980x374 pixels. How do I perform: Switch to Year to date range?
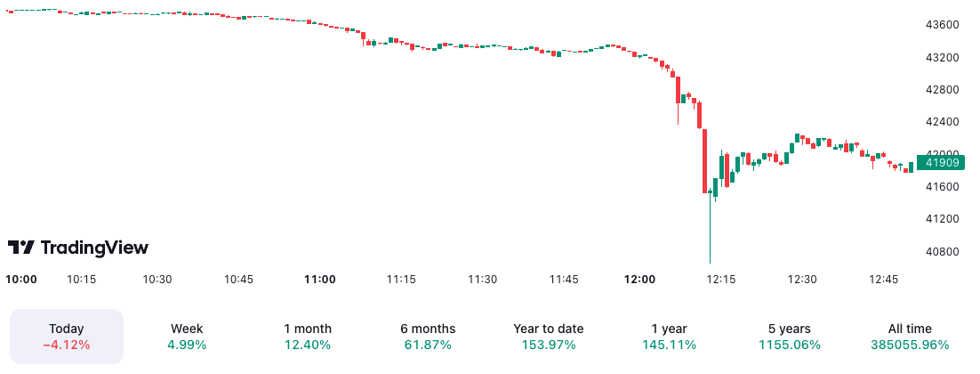(x=549, y=336)
